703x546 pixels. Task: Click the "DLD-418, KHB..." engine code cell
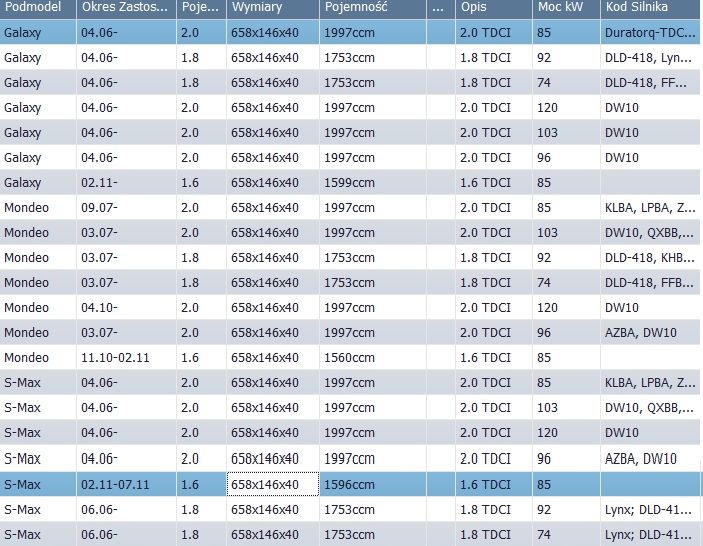[x=650, y=258]
